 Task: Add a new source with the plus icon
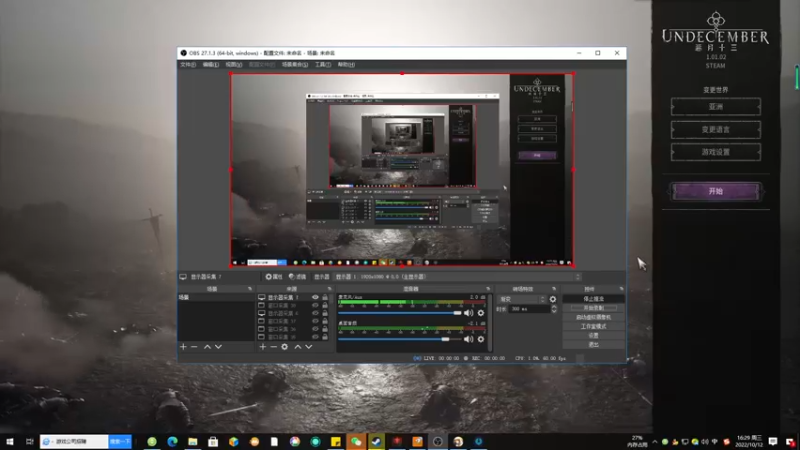[x=262, y=347]
